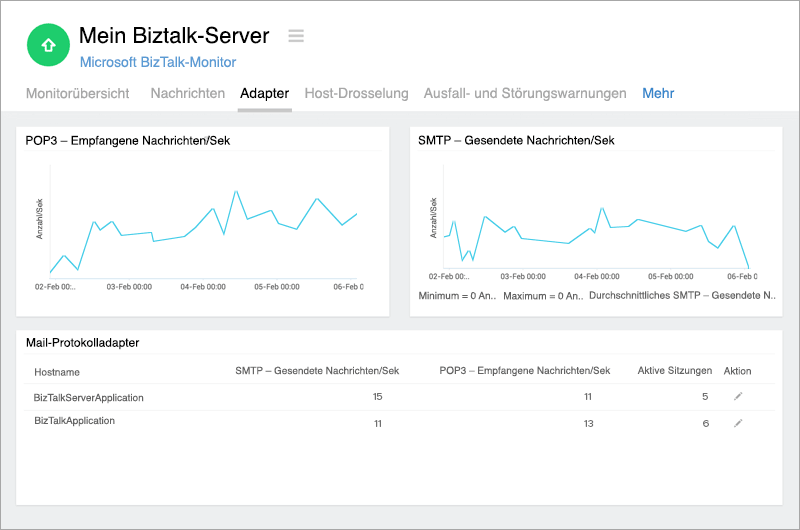The height and width of the screenshot is (530, 800).
Task: Click the Hostname column header
Action: point(57,372)
